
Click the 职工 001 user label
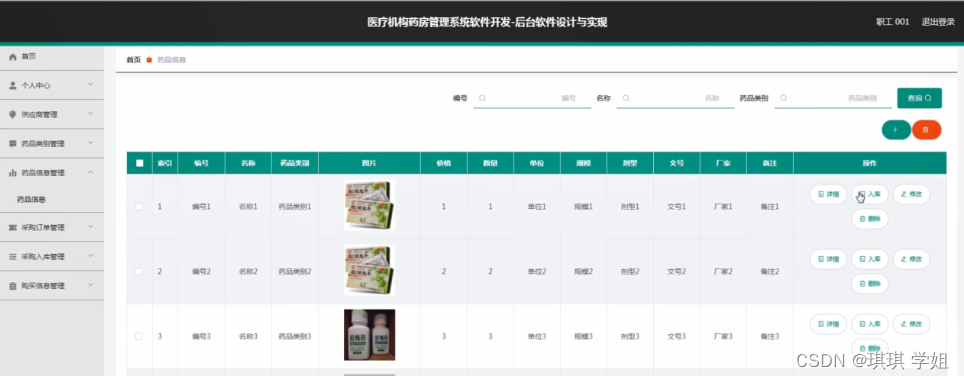pyautogui.click(x=892, y=22)
